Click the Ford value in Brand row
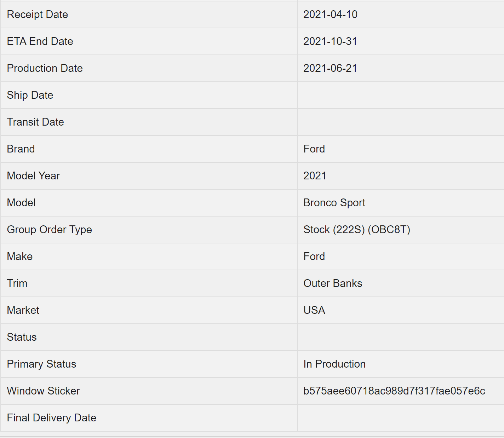Viewport: 504px width, 438px height. [x=314, y=149]
